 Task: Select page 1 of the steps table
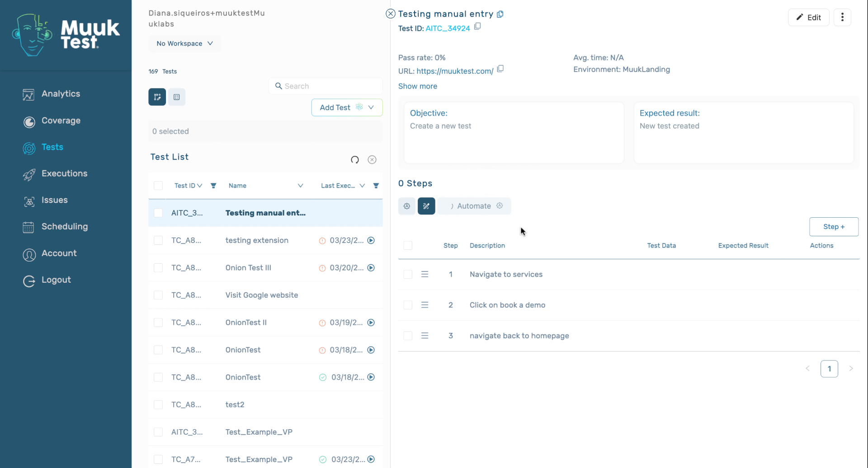click(829, 369)
